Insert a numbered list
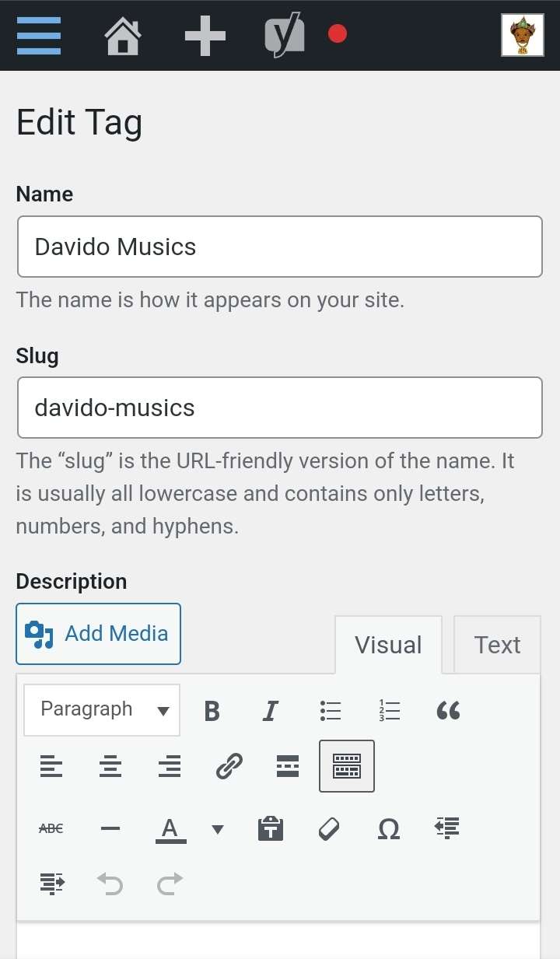Viewport: 560px width, 959px height. pyautogui.click(x=390, y=710)
